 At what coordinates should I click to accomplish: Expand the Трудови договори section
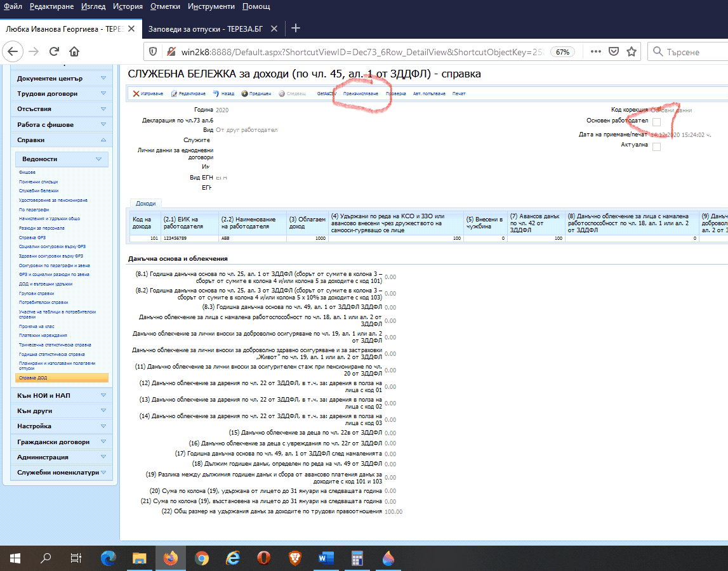[x=62, y=94]
